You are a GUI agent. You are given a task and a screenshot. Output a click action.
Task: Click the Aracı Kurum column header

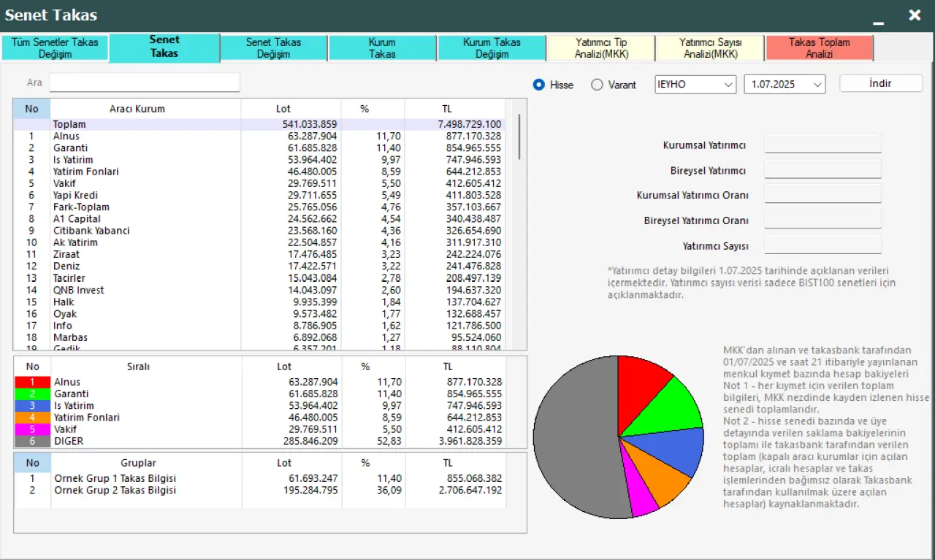click(x=137, y=109)
